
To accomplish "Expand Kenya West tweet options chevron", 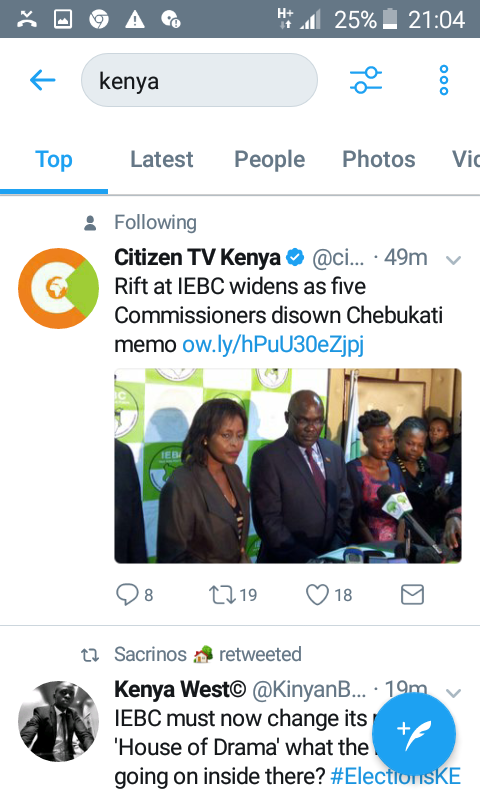I will 453,692.
